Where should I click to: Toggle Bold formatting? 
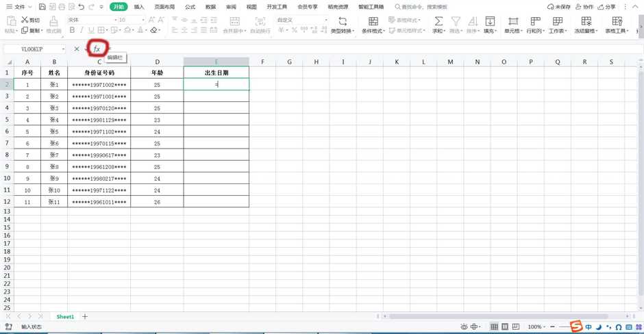click(x=73, y=30)
